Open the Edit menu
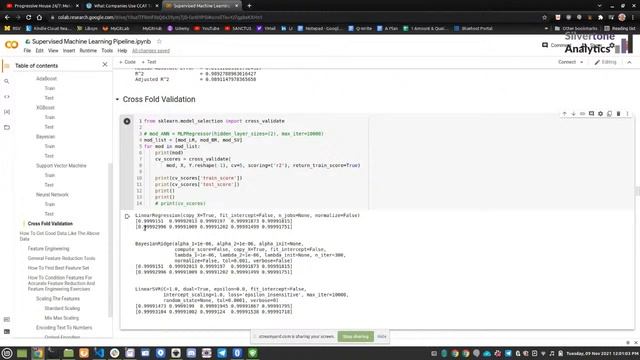The image size is (640, 360). 39,51
